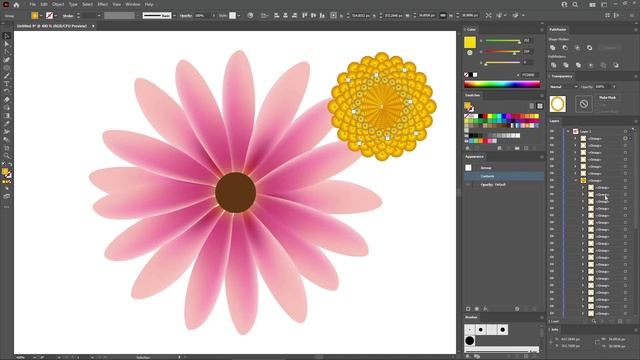
Task: Click Make Mask button in Transparency
Action: point(607,98)
